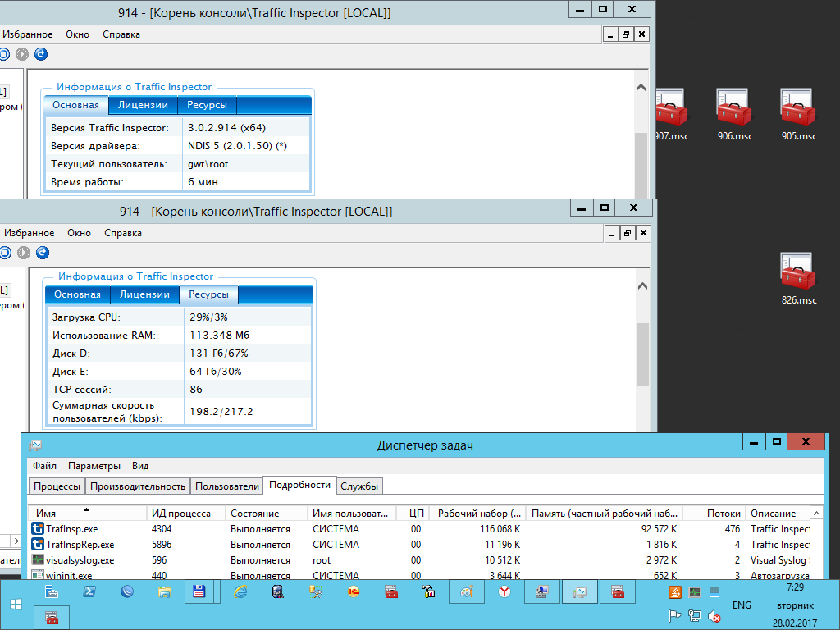Open the Службы tab in Task Manager
This screenshot has height=630, width=840.
point(359,486)
